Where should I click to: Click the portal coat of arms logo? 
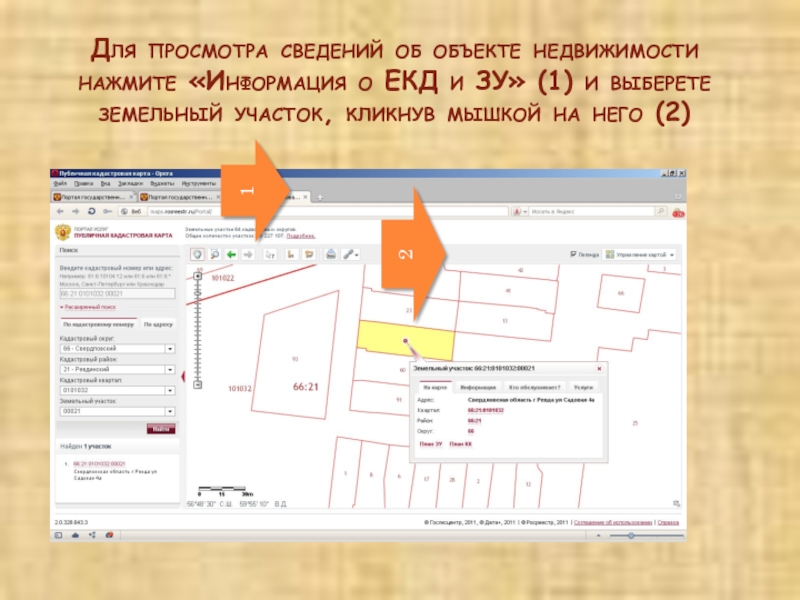pos(63,233)
